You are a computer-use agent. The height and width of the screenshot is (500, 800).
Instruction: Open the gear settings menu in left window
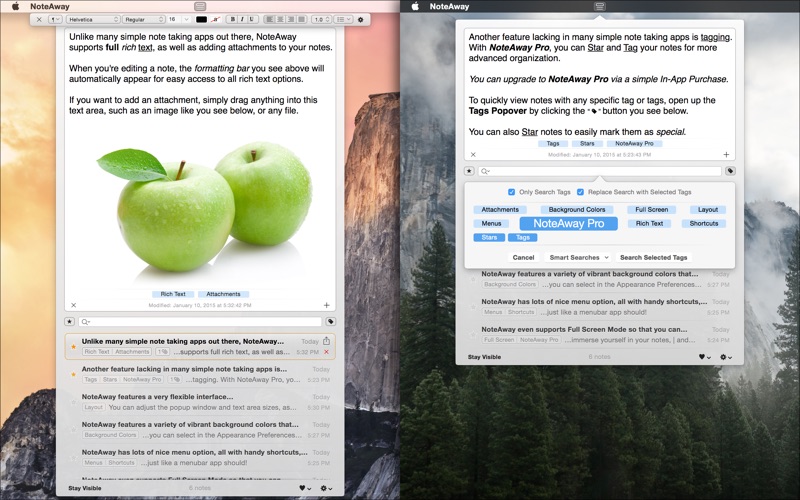326,488
